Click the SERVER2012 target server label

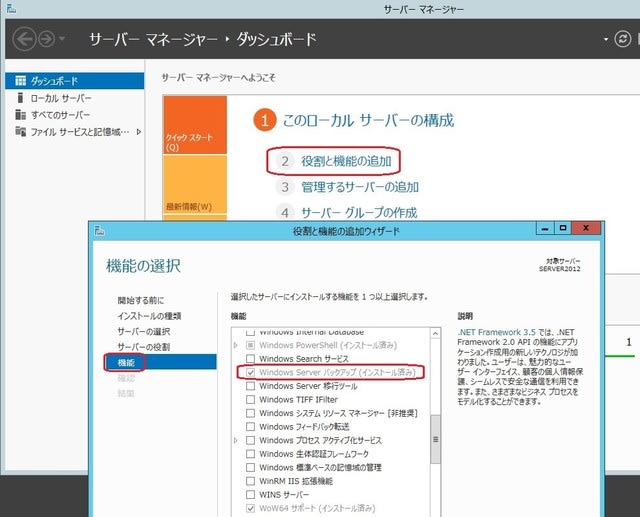[x=560, y=269]
